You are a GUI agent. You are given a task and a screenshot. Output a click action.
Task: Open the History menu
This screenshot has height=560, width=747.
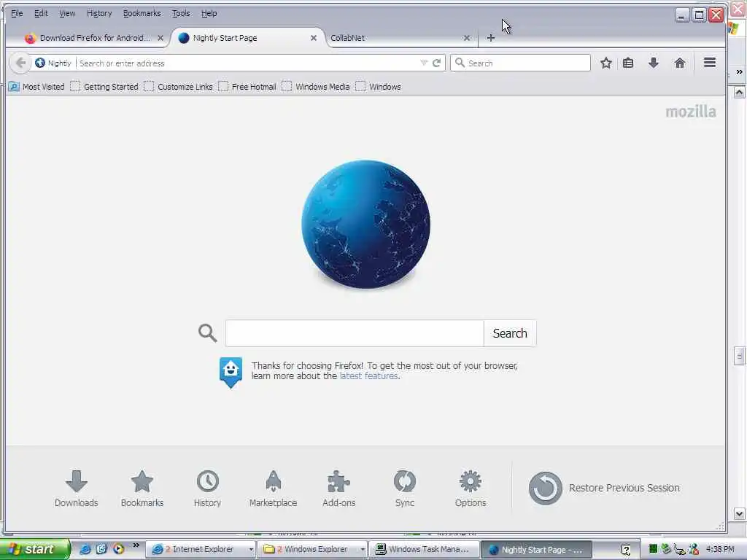coord(99,13)
